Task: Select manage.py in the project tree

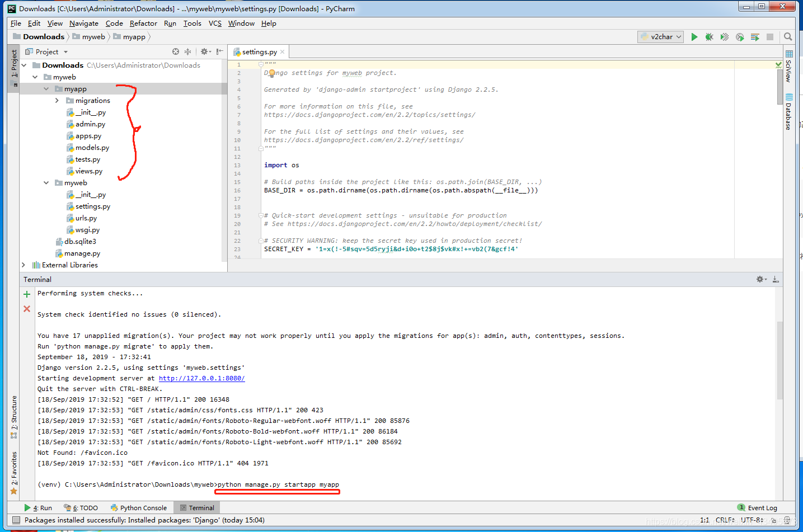Action: 82,253
